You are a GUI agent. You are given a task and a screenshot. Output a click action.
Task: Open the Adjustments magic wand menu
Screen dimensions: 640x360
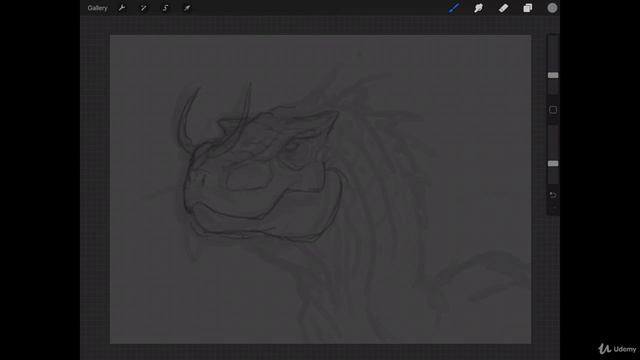[x=143, y=8]
